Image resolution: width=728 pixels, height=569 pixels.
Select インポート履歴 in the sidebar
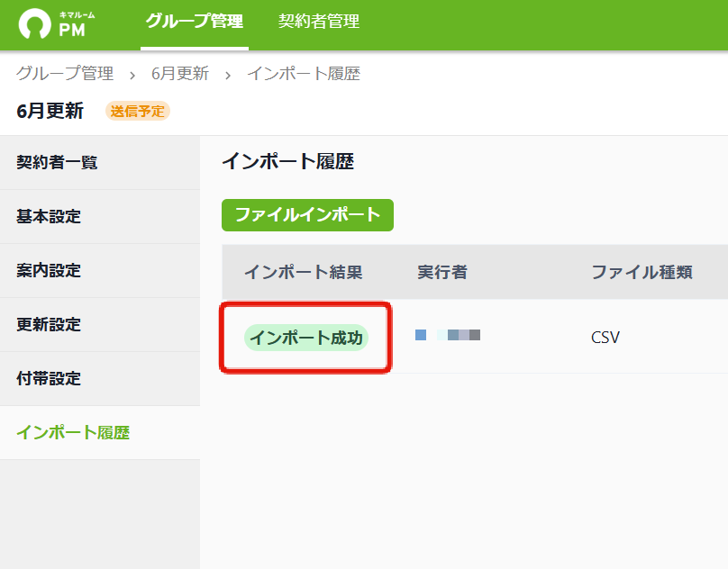(100, 433)
